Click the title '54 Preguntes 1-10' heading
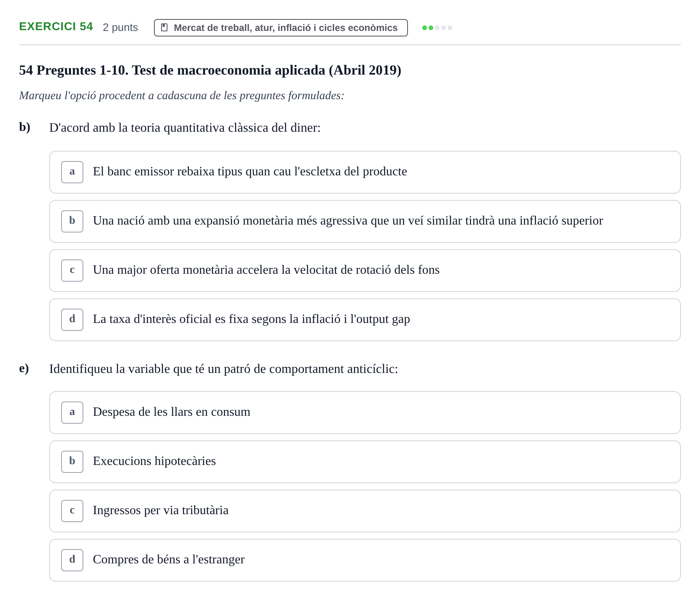Screen dimensions: 700x607 point(210,70)
